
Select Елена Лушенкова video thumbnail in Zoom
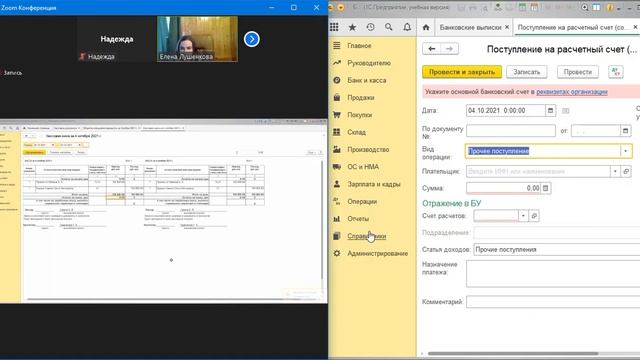click(197, 39)
